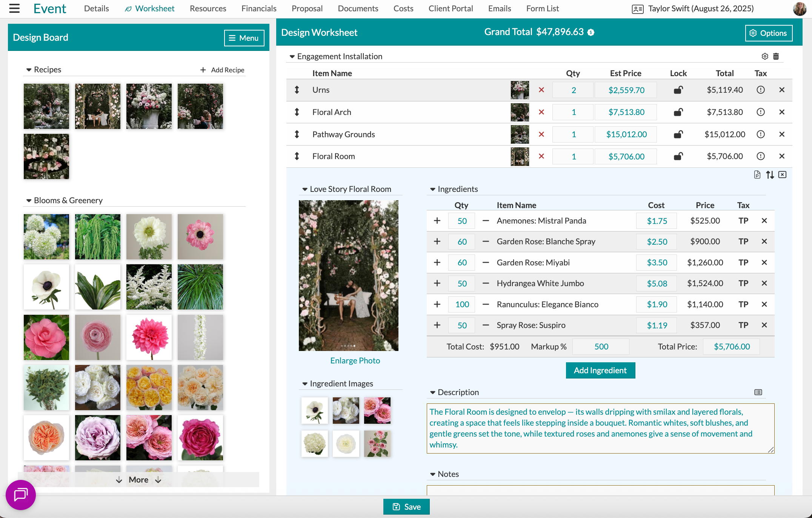Collapse the Ingredient Images section

click(304, 384)
